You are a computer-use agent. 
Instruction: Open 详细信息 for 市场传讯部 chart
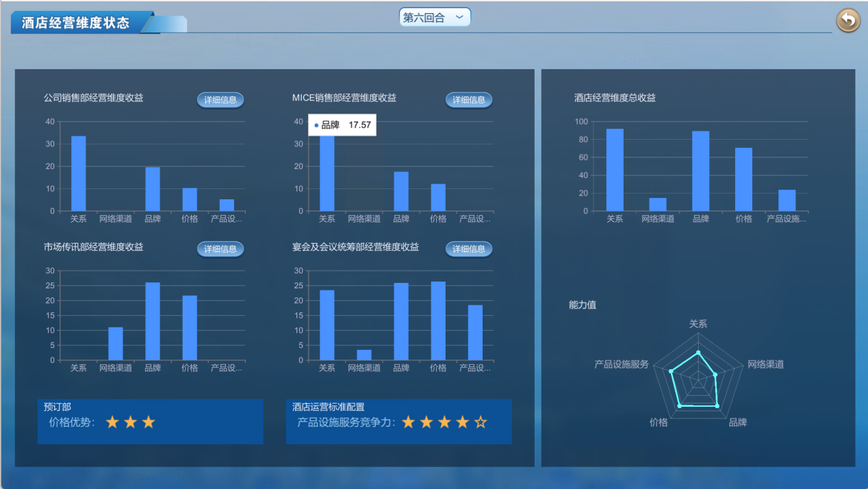click(x=220, y=249)
